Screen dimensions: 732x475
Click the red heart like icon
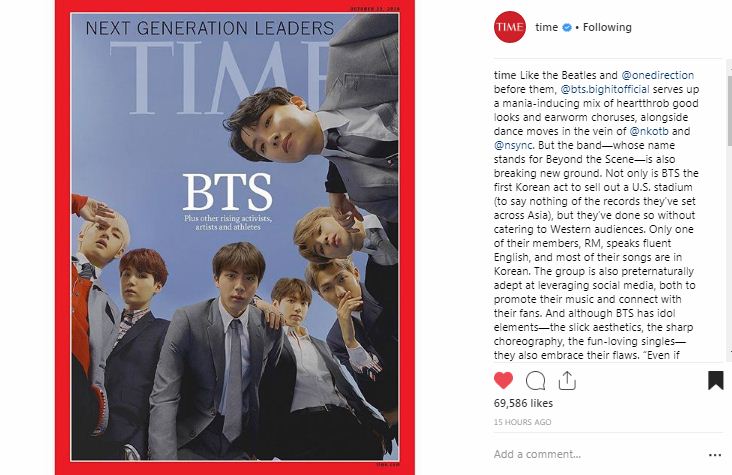tap(503, 380)
